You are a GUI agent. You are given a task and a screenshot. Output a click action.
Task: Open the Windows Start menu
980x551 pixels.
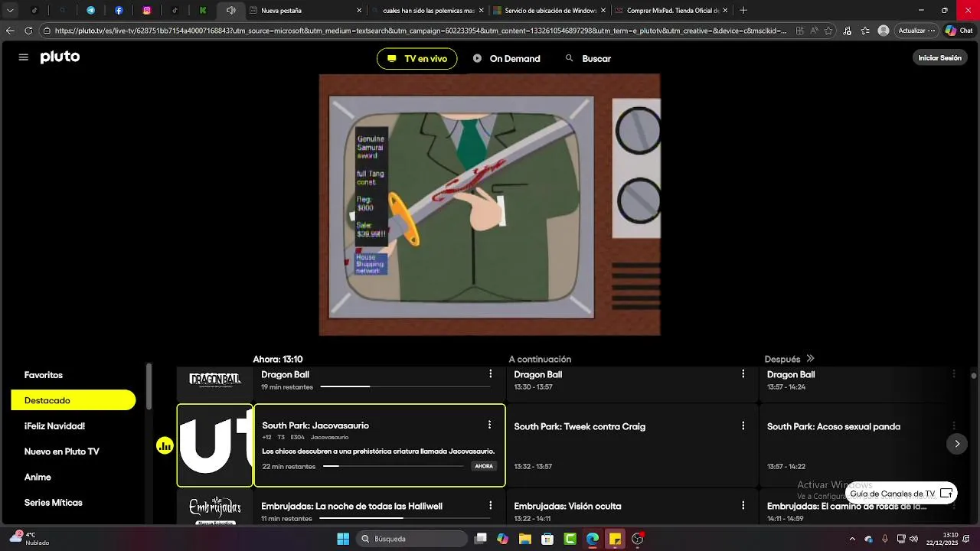coord(343,539)
